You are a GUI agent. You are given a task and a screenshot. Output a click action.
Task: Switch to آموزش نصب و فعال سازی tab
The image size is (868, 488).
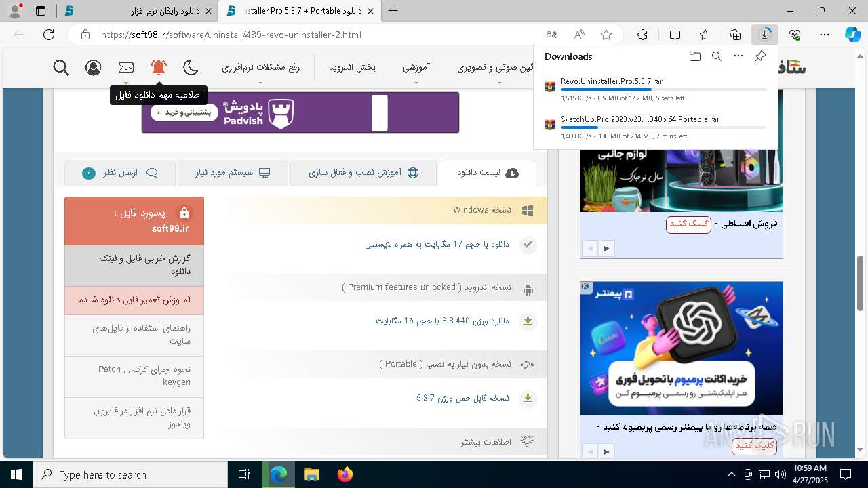363,173
